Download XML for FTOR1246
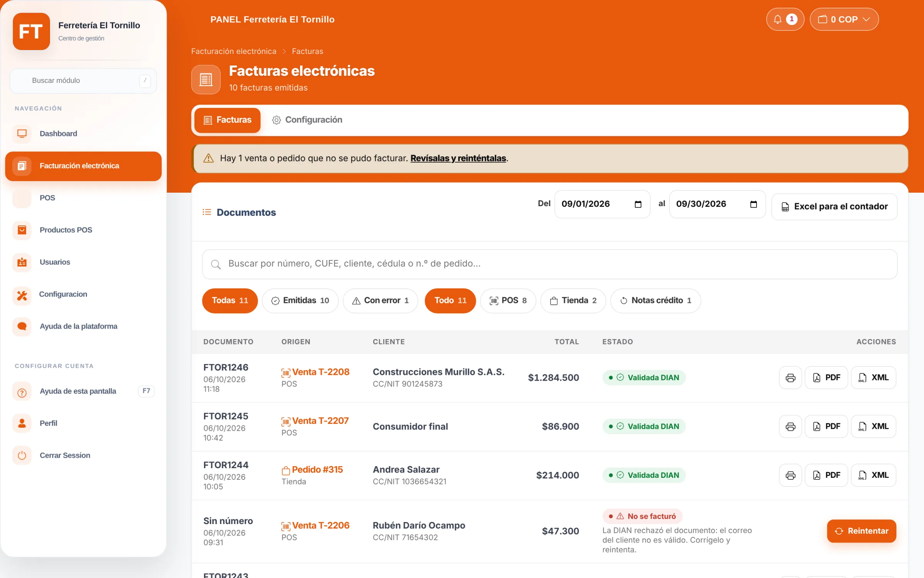Image resolution: width=924 pixels, height=578 pixels. 874,378
